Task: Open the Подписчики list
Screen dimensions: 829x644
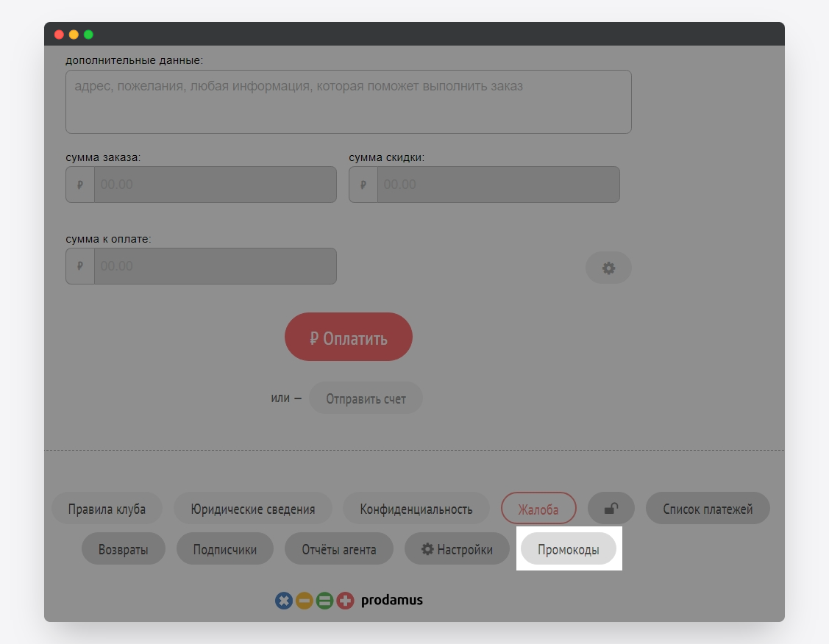Action: [x=224, y=549]
